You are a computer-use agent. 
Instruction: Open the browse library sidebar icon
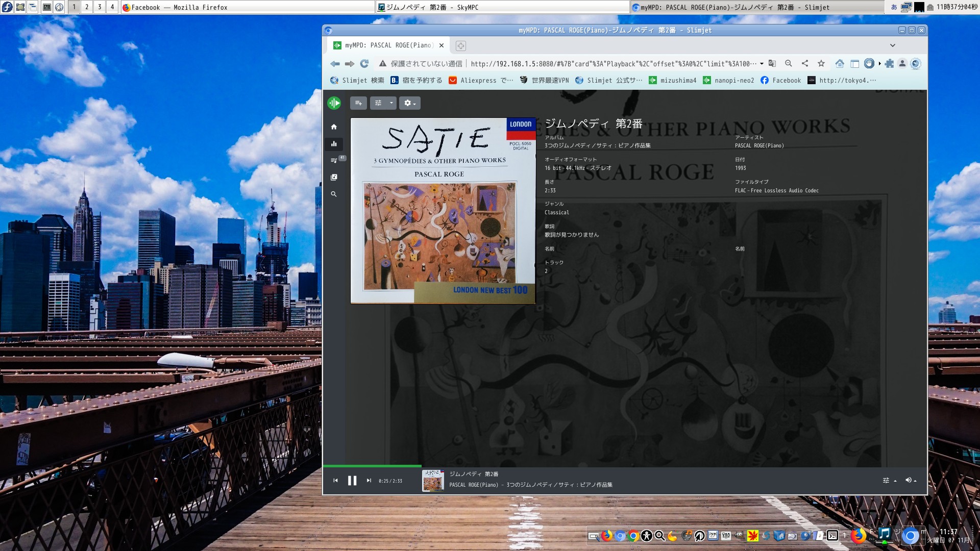pos(334,178)
